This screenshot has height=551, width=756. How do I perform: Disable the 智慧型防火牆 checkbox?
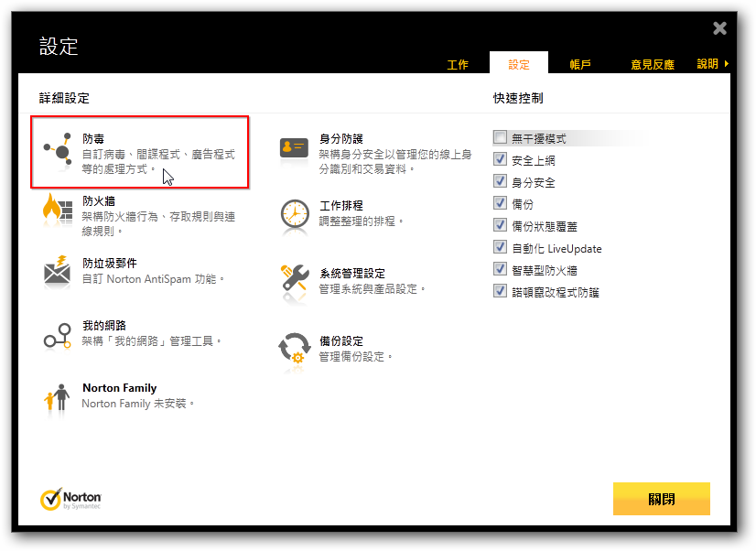[500, 269]
